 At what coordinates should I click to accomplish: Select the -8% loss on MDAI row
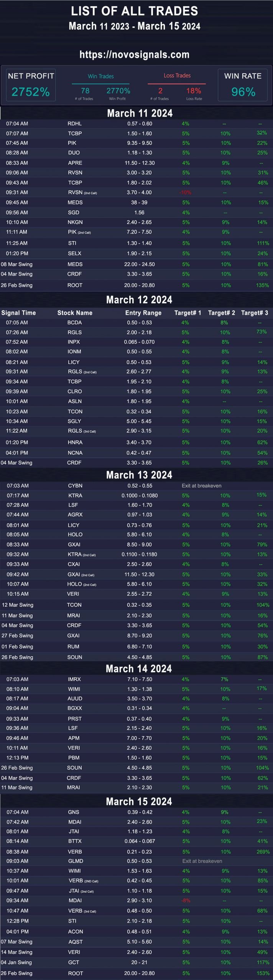tap(186, 900)
